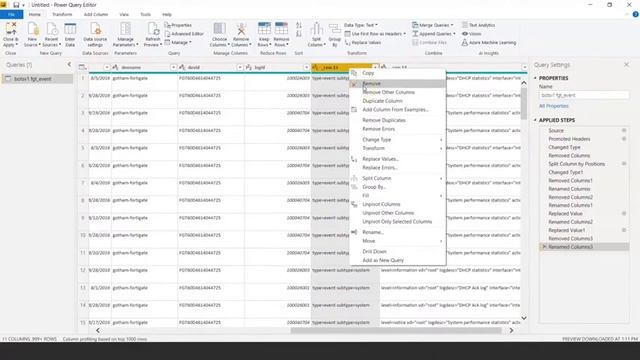Screen dimensions: 640x360
Task: Open filter dropdown of logid column
Action: 306,67
